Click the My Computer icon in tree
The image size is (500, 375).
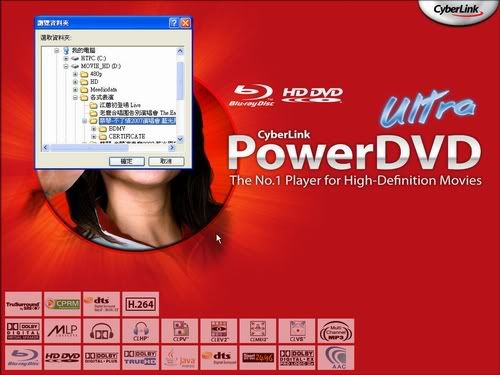(x=66, y=51)
